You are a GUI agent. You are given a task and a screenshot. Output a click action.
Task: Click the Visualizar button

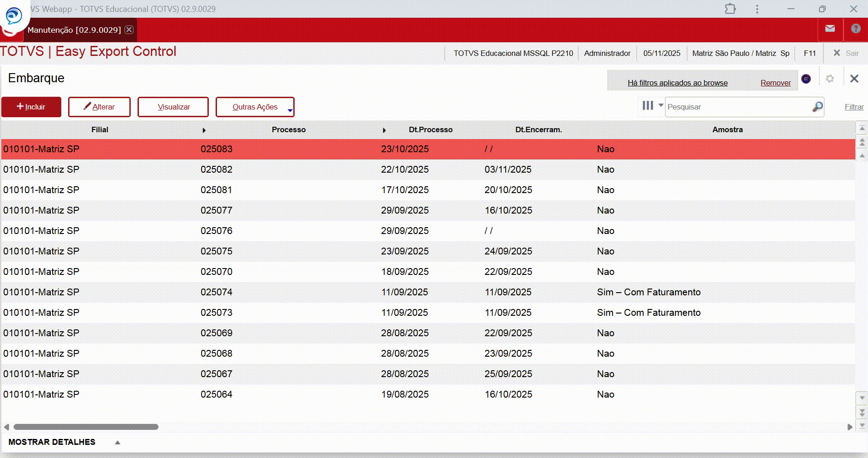point(173,107)
